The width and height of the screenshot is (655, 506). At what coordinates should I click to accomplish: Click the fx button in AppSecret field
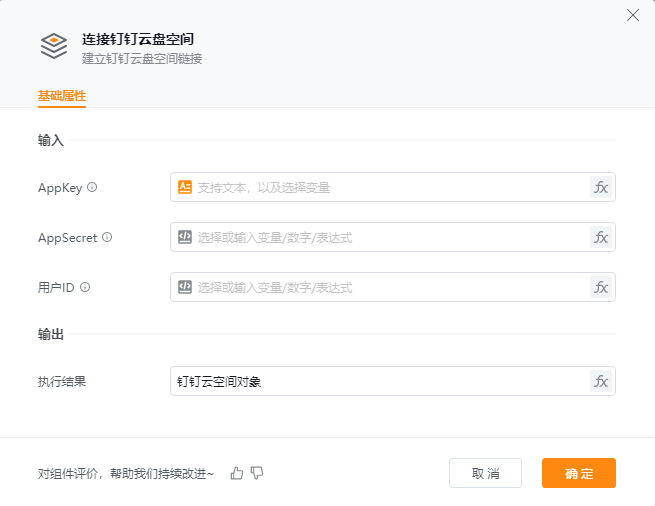(x=601, y=237)
